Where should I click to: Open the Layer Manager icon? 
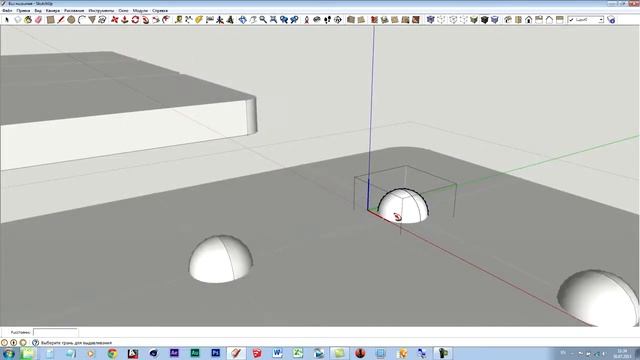click(611, 20)
